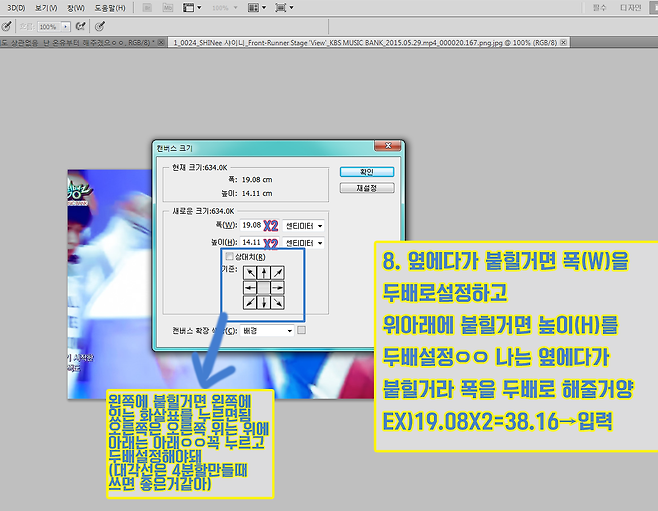
Task: Enable the 상대치(R) relative checkbox
Action: coord(231,257)
